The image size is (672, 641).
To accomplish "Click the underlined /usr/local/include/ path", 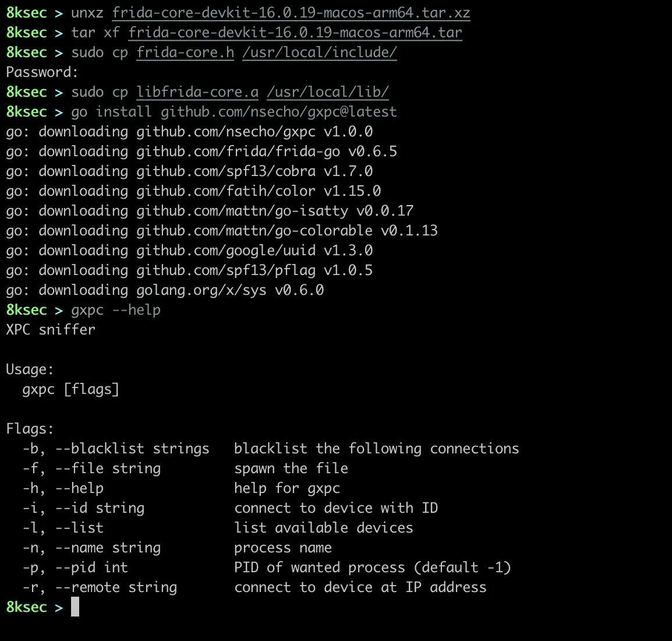I will coord(320,52).
